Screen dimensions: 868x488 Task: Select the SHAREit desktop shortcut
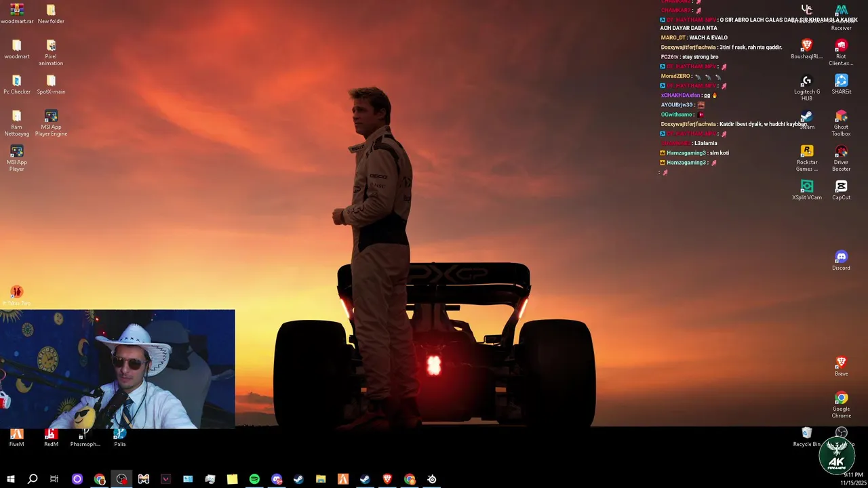tap(841, 84)
